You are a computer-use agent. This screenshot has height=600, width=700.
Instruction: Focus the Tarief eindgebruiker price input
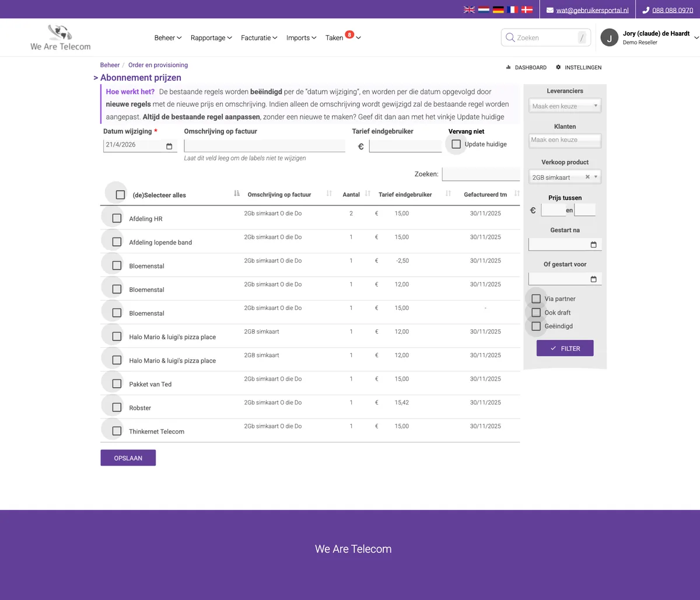(x=405, y=146)
